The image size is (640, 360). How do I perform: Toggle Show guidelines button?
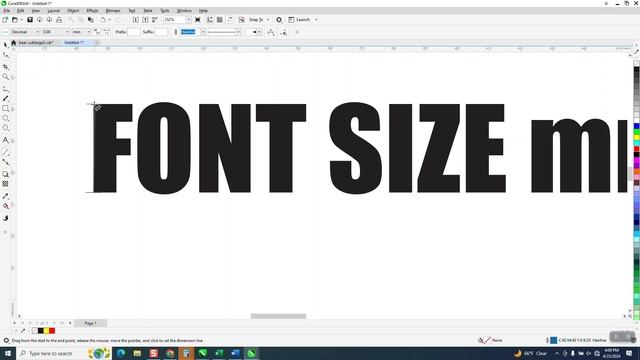tap(229, 20)
